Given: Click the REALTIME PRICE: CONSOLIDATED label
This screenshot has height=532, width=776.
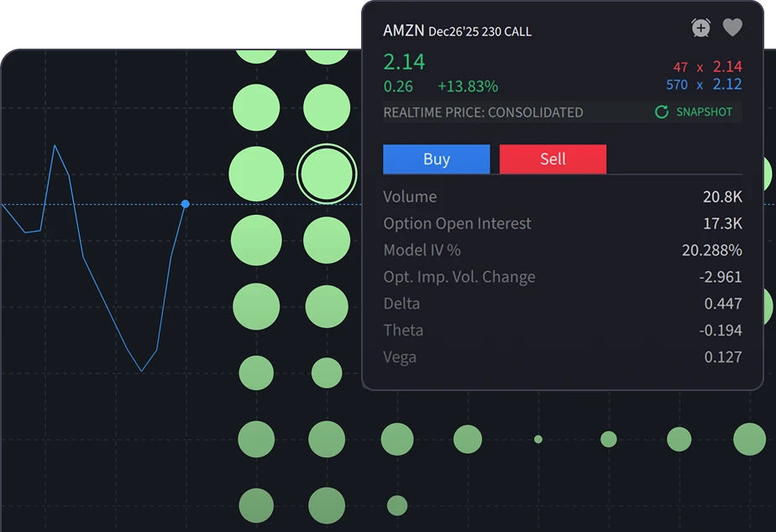Looking at the screenshot, I should pos(483,112).
